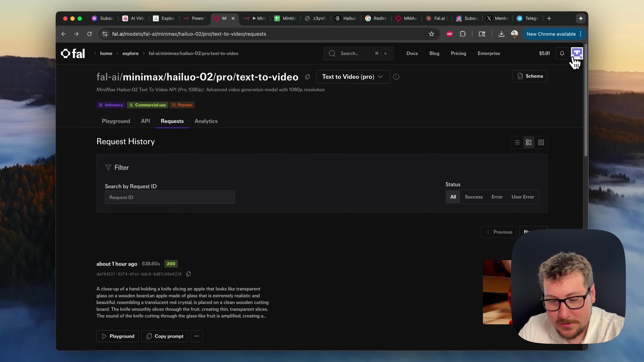This screenshot has height=362, width=644.
Task: Go forward in browser history
Action: [76, 34]
